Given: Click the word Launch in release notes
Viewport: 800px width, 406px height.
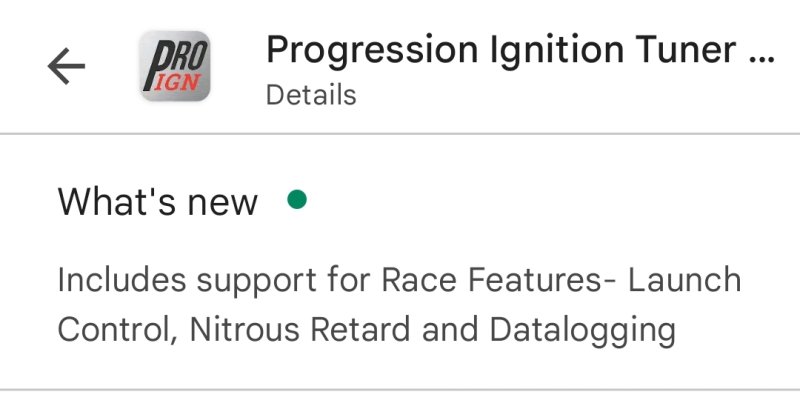Looking at the screenshot, I should 685,281.
